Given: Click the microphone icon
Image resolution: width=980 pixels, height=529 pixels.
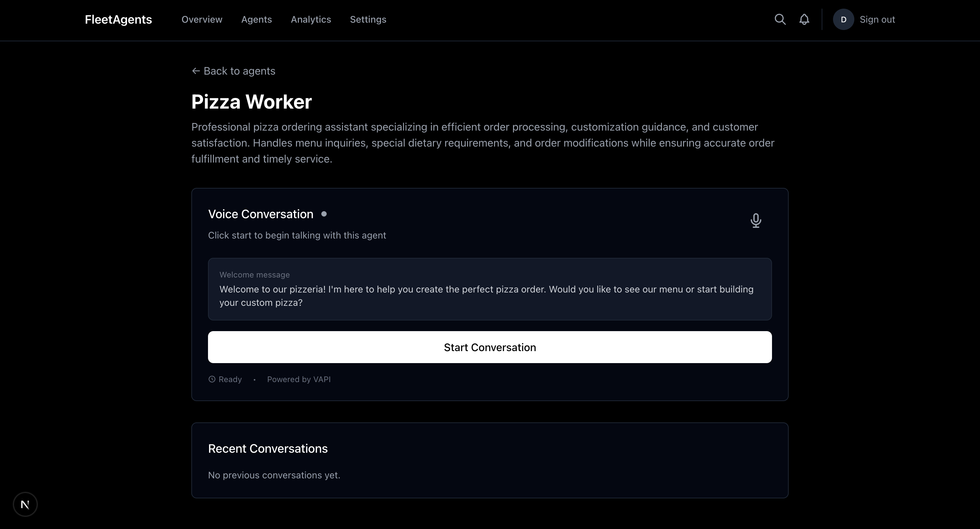Looking at the screenshot, I should pos(756,221).
